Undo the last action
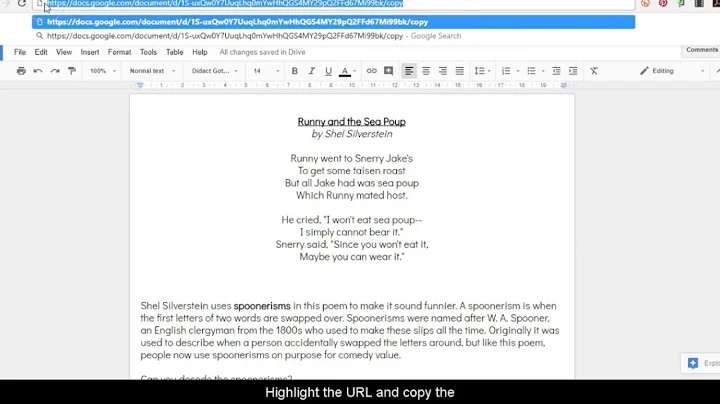The width and height of the screenshot is (720, 404). pyautogui.click(x=38, y=71)
